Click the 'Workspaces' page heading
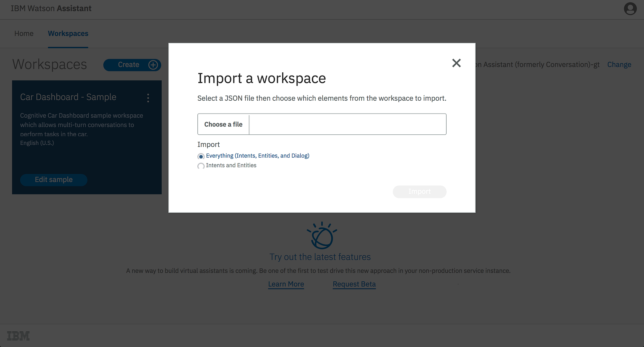644x347 pixels. 50,65
